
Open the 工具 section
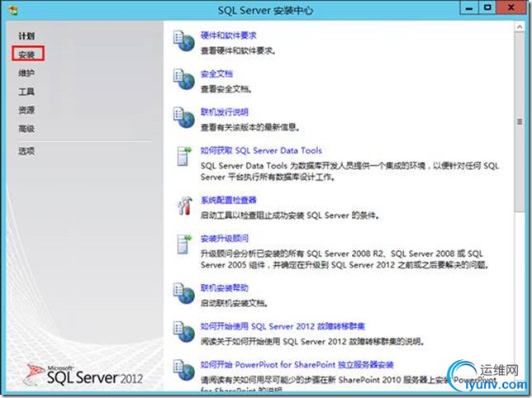pyautogui.click(x=26, y=92)
